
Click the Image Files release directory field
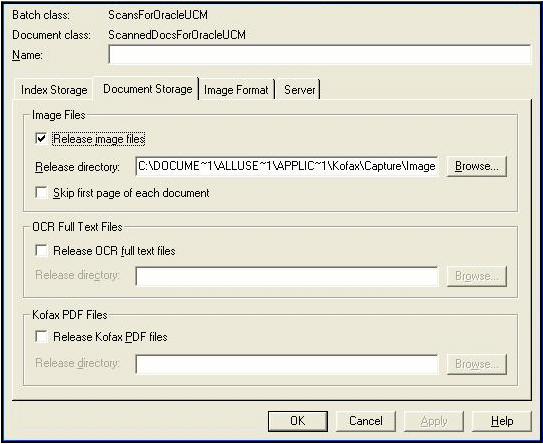[x=287, y=166]
